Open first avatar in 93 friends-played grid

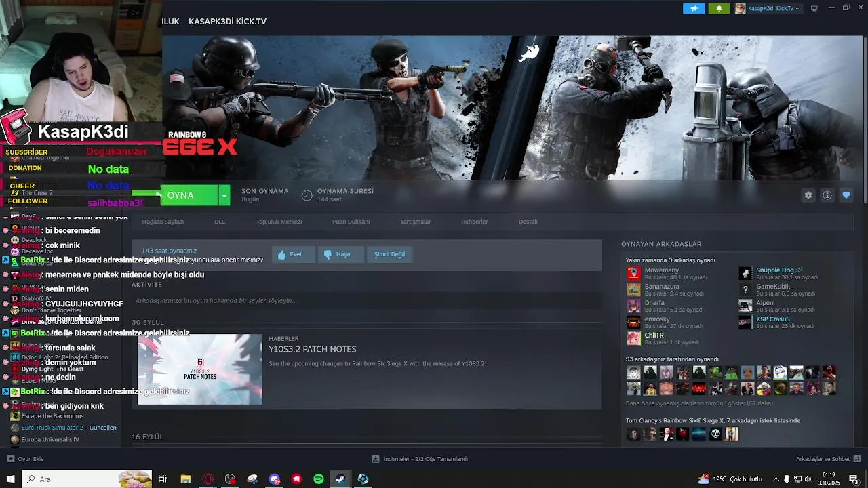point(633,372)
